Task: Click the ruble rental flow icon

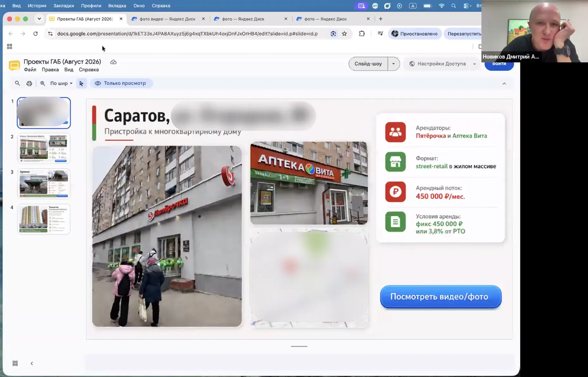Action: pos(395,192)
